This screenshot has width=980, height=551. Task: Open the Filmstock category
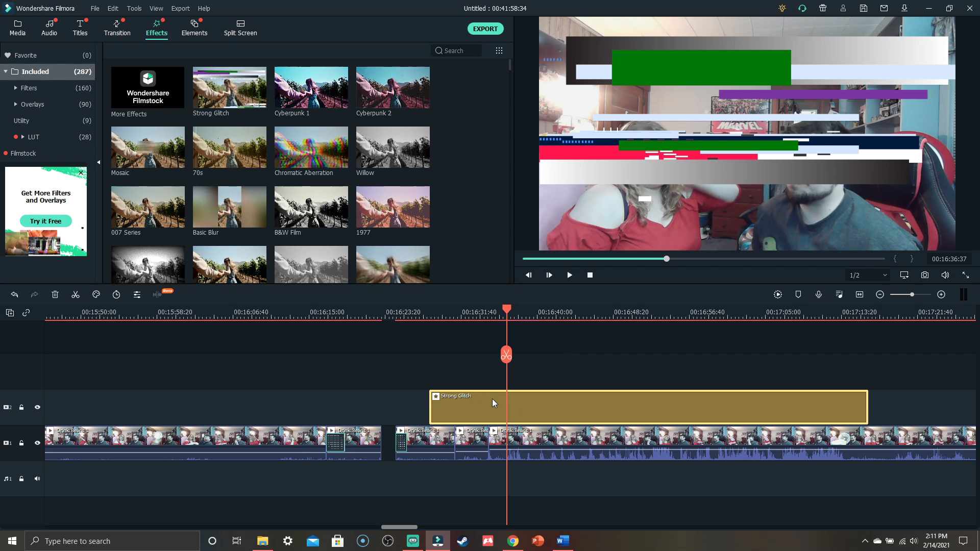tap(23, 153)
